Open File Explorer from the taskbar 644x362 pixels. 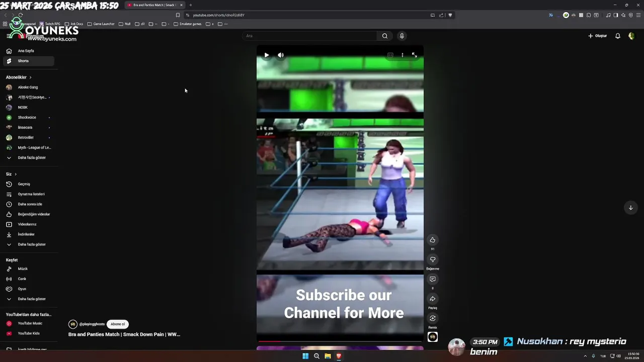[x=328, y=356]
